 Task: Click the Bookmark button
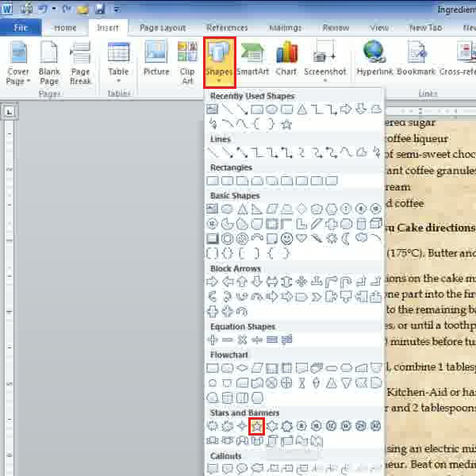(x=416, y=59)
